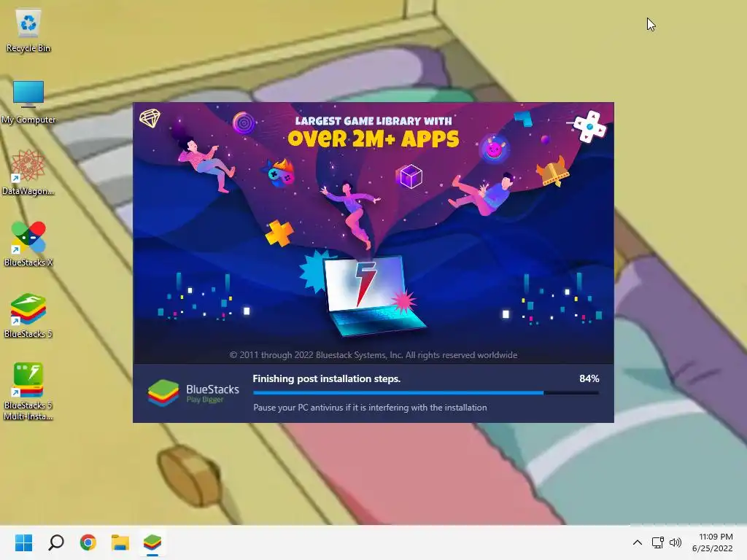Screen dimensions: 747x560
Task: Open taskbar Search magnifier
Action: 55,542
